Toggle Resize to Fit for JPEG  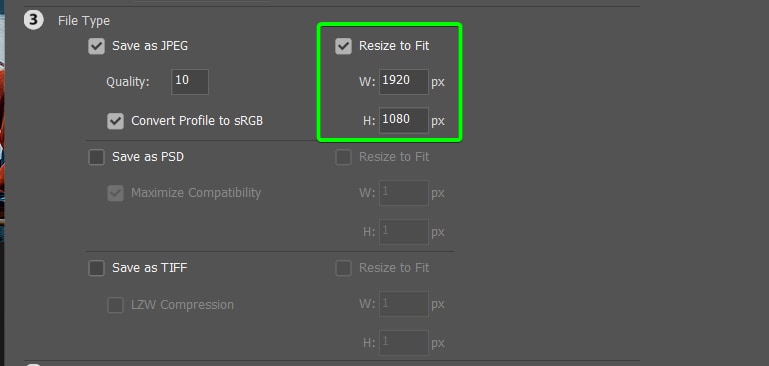(x=343, y=47)
